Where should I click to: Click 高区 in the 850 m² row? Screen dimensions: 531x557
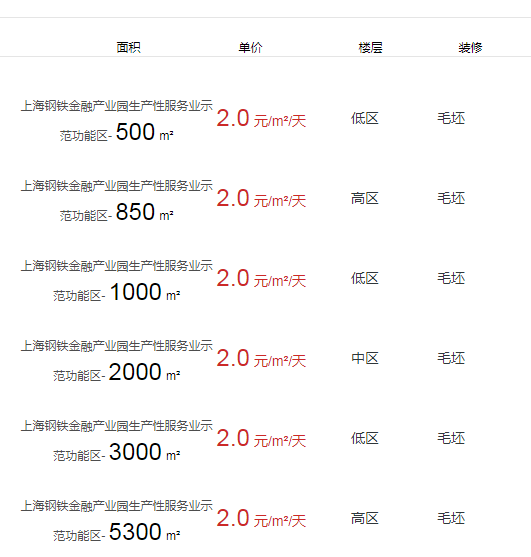coord(365,198)
